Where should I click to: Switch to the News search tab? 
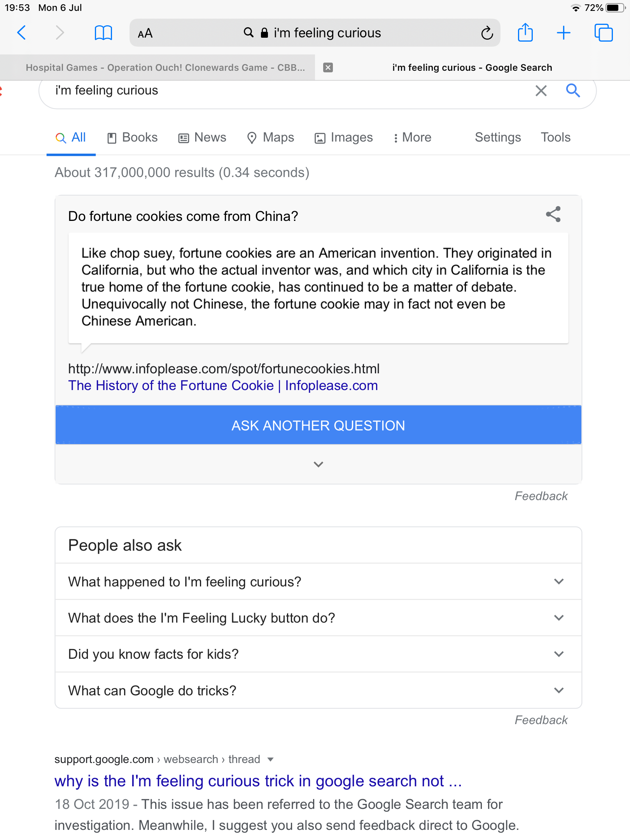pos(202,138)
